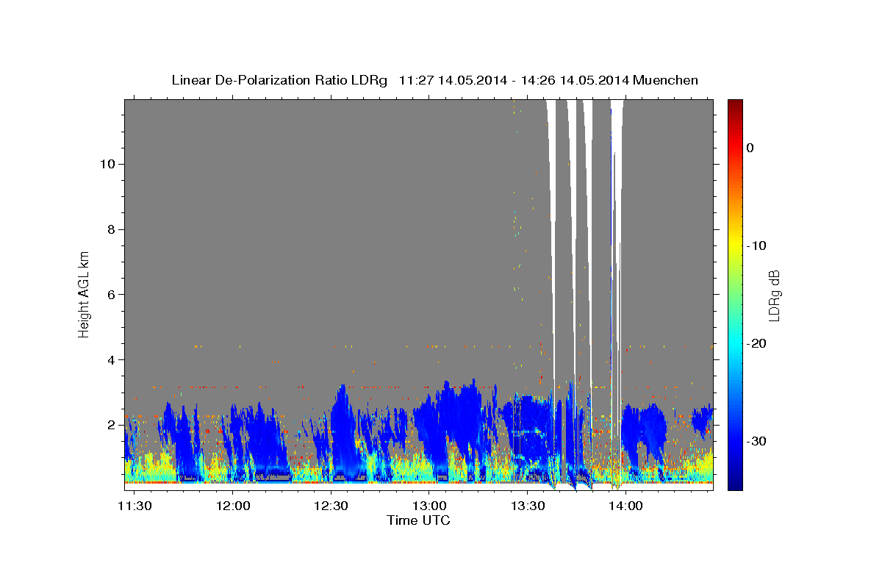Click the colorbar value '0'
The height and width of the screenshot is (588, 882).
(x=750, y=148)
